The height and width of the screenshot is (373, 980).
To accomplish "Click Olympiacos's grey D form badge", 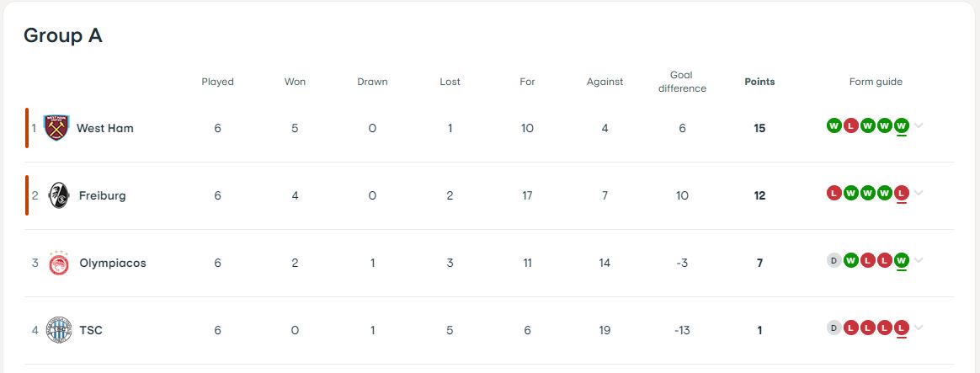I will [834, 260].
